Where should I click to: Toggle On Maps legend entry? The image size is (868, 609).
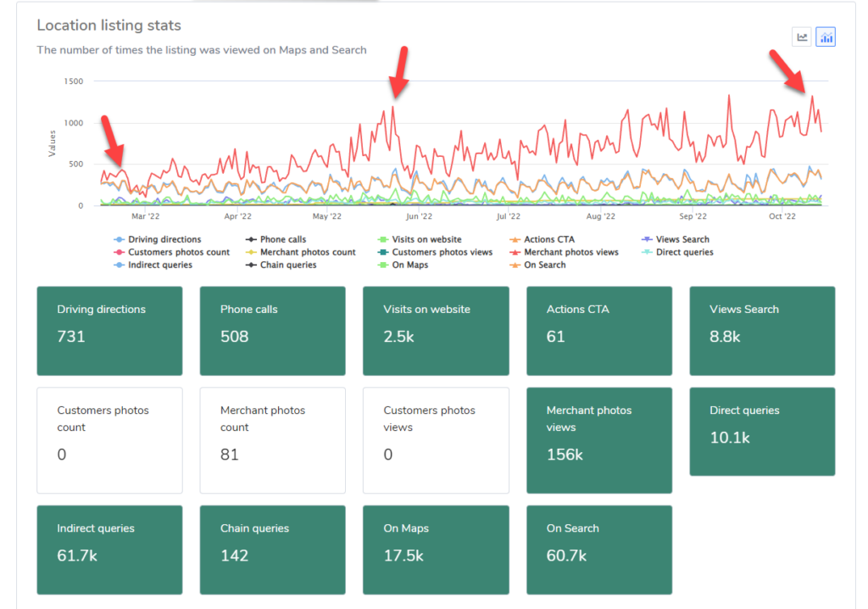409,265
